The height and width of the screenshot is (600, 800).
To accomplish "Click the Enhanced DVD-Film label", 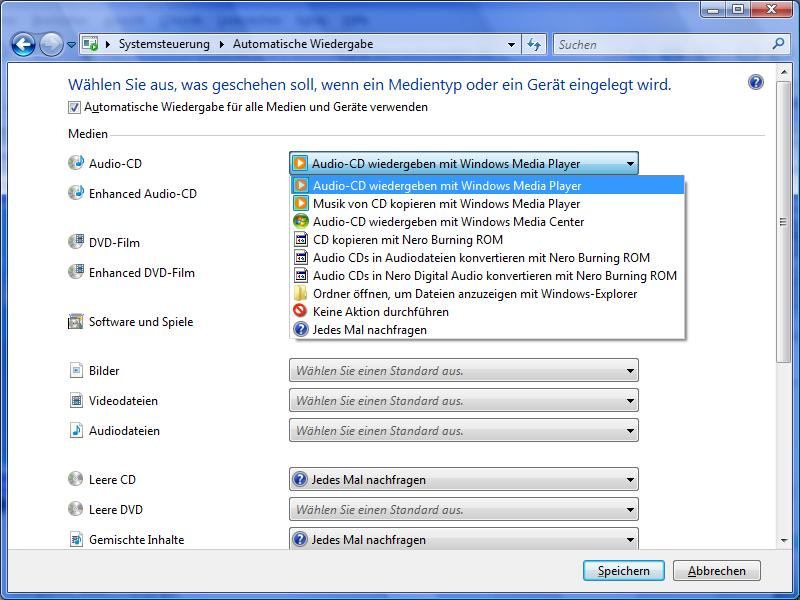I will [x=142, y=272].
